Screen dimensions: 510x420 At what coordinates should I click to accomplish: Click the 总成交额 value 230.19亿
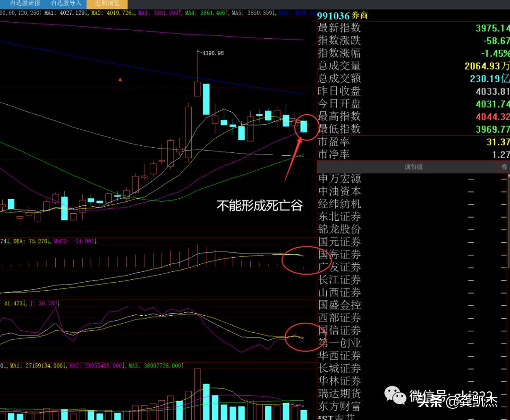[490, 79]
